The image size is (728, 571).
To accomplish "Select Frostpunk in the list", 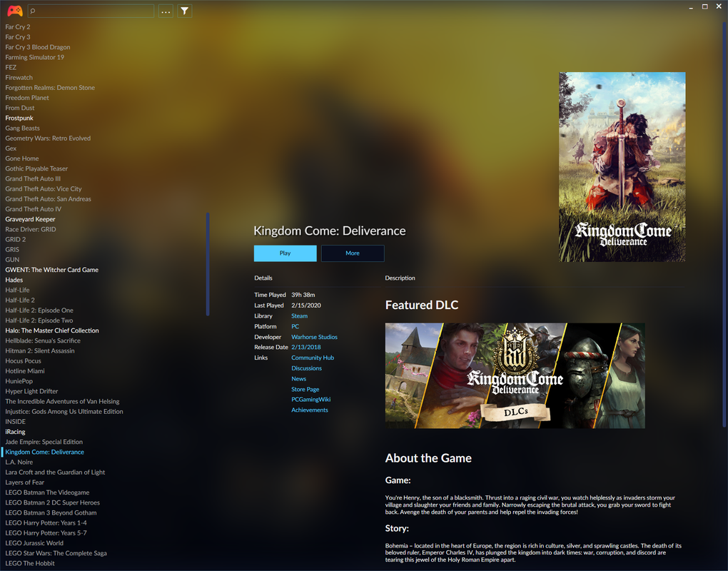I will 19,118.
